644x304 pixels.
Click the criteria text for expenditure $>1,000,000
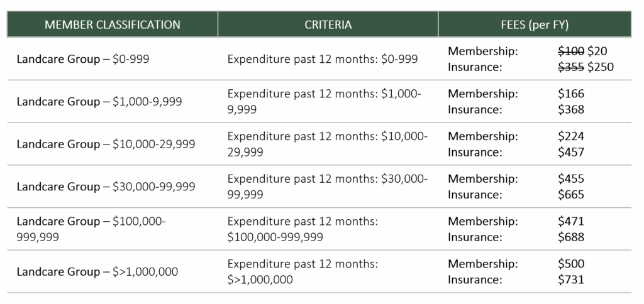[x=303, y=271]
